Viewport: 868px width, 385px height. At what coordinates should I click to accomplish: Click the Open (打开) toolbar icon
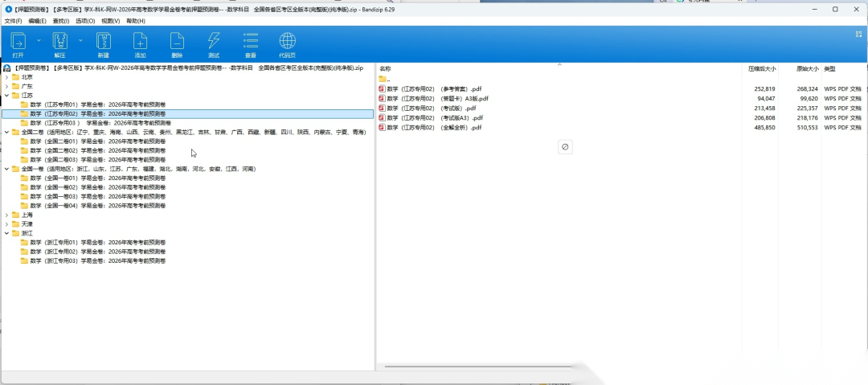click(18, 41)
